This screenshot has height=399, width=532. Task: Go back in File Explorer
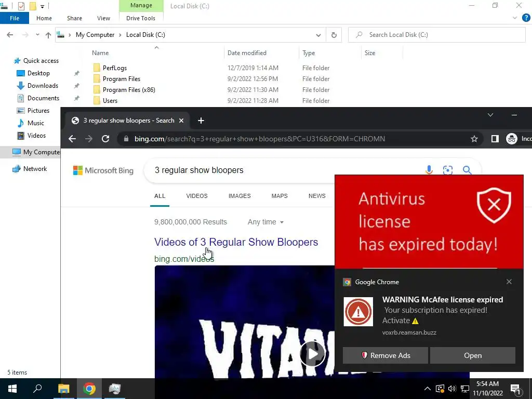pyautogui.click(x=10, y=35)
